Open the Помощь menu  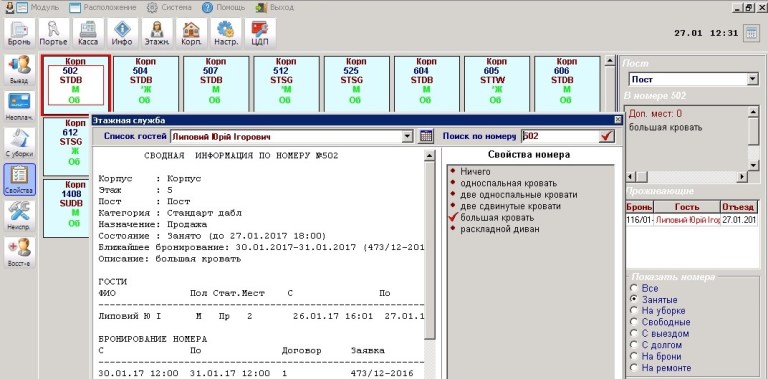tap(223, 7)
